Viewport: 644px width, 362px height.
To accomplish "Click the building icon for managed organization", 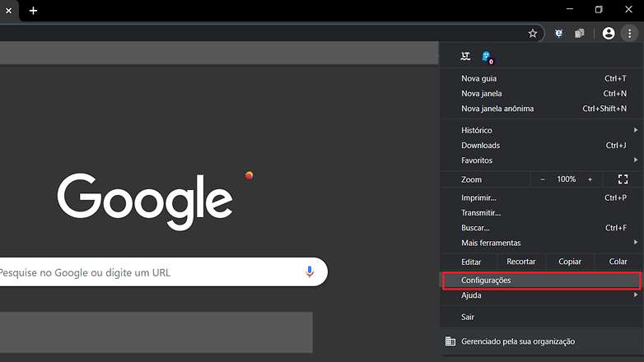I will [450, 341].
